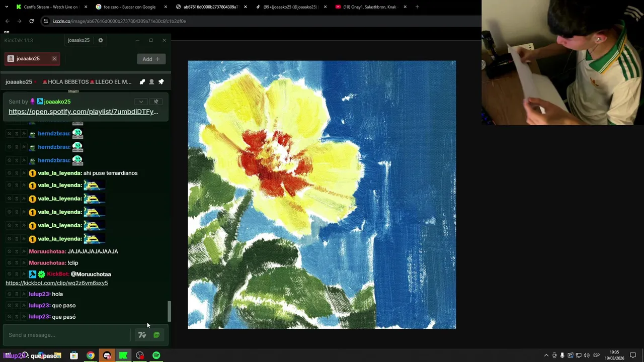Open volume control in system tray

(x=586, y=355)
